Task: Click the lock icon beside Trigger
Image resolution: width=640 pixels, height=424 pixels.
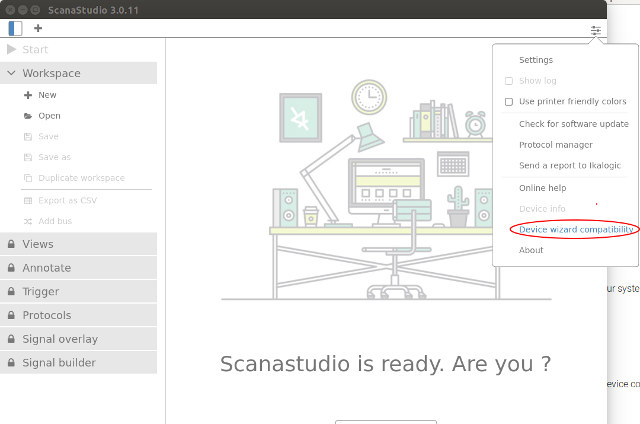Action: pyautogui.click(x=11, y=291)
